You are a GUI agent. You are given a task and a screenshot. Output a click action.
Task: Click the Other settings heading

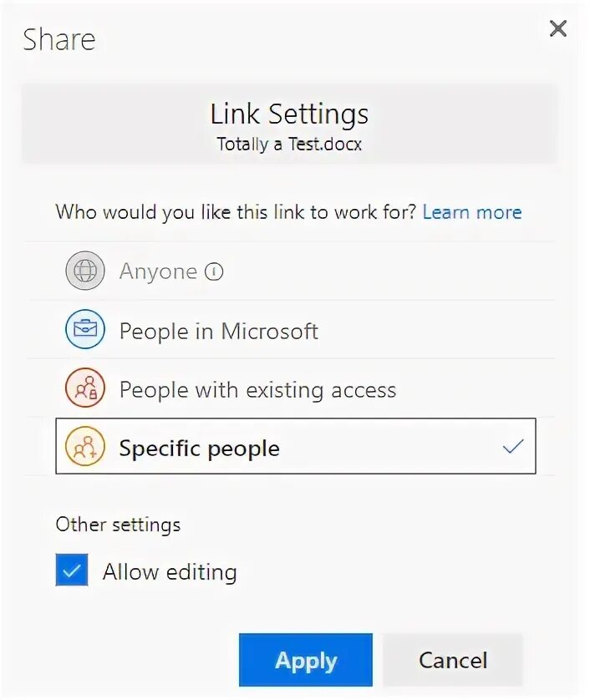tap(118, 525)
